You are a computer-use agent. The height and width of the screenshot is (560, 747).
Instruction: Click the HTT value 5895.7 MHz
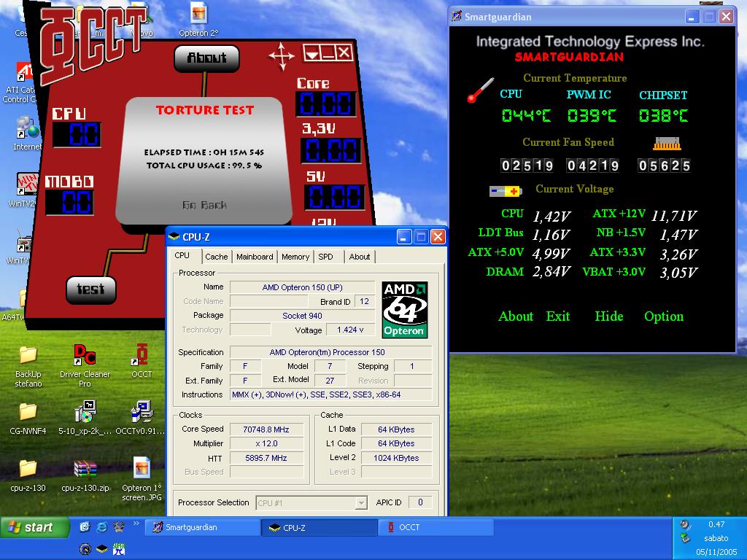coord(266,458)
